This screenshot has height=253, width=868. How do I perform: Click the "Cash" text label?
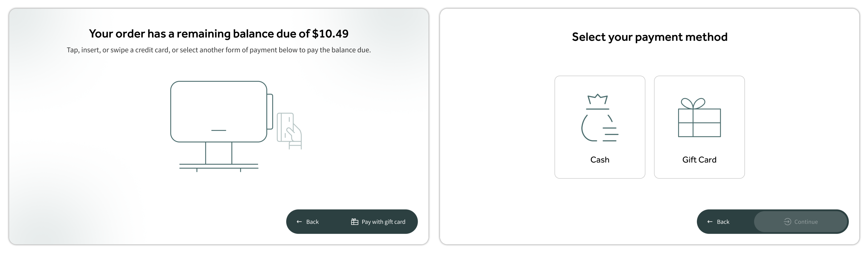599,160
